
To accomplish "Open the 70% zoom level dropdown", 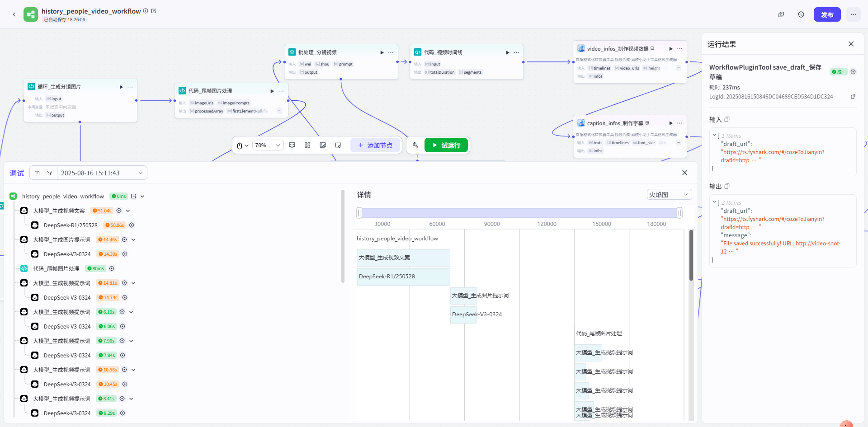I will coord(268,145).
